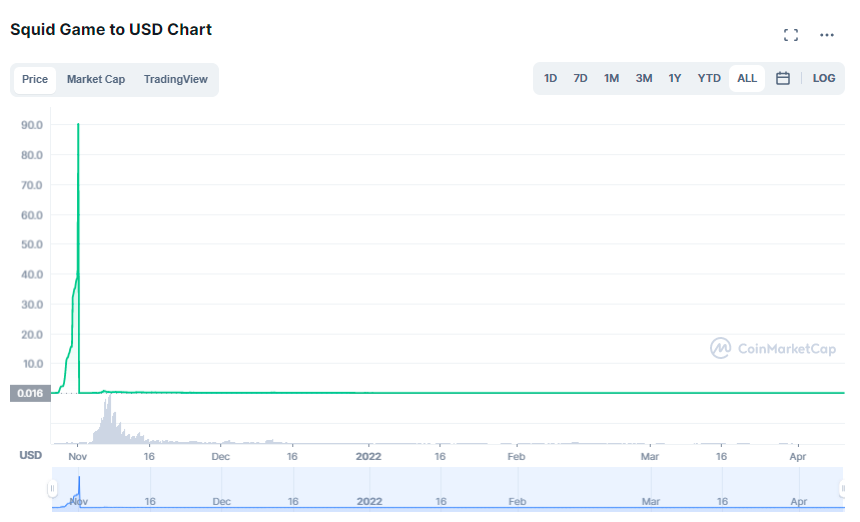Image resolution: width=860 pixels, height=522 pixels.
Task: Switch to the Market Cap tab
Action: point(96,80)
